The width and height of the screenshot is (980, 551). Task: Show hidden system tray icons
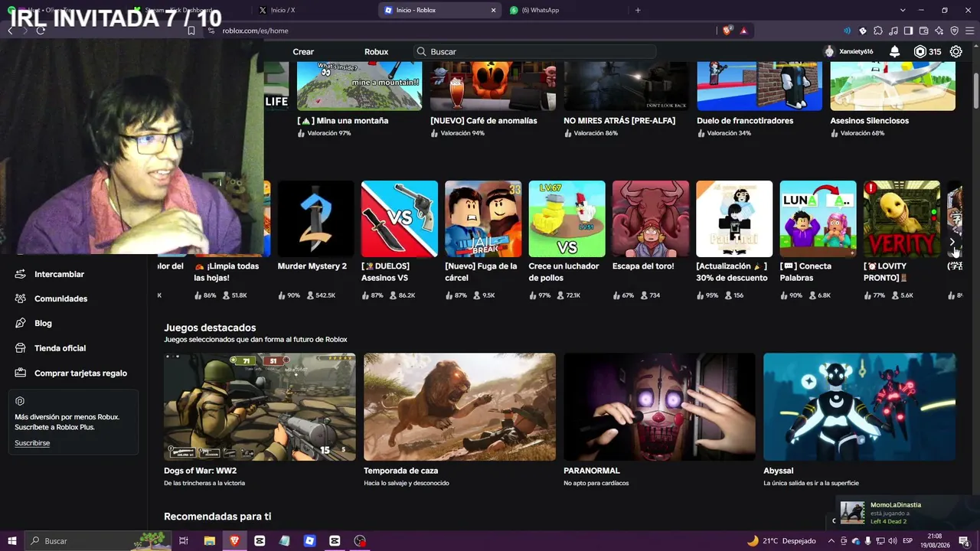coord(831,541)
